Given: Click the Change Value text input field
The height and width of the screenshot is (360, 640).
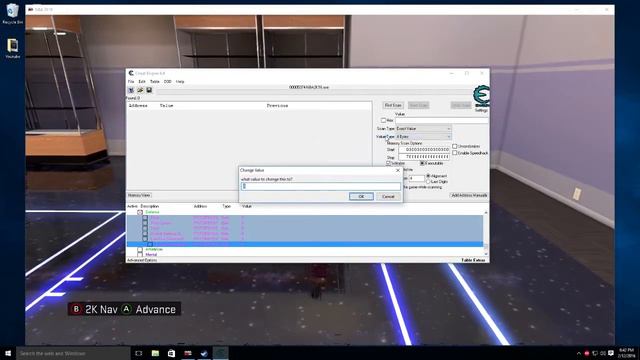Looking at the screenshot, I should 321,186.
